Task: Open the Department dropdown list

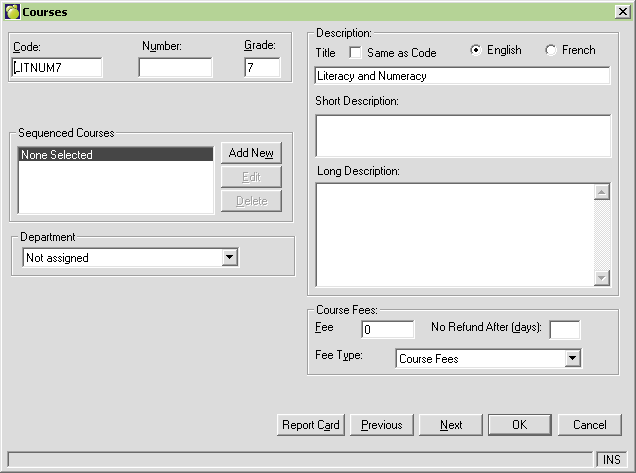Action: 230,258
